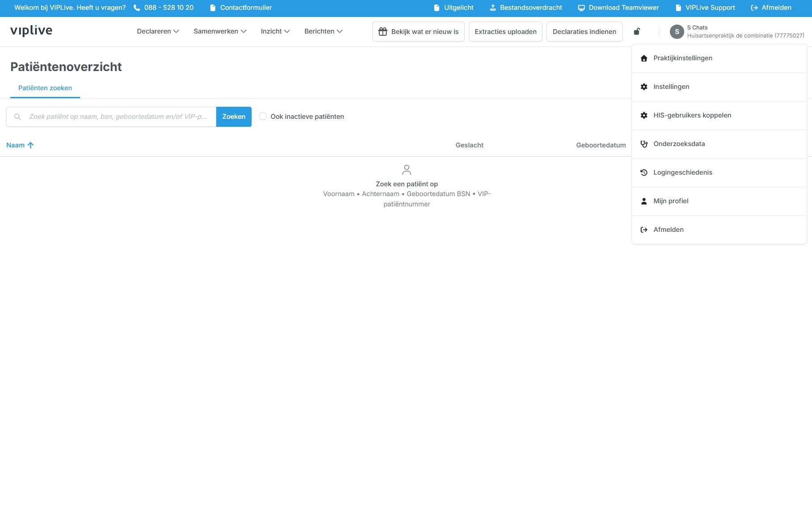
Task: Click the stethoscope icon beside Onderzoeksdata
Action: [644, 144]
